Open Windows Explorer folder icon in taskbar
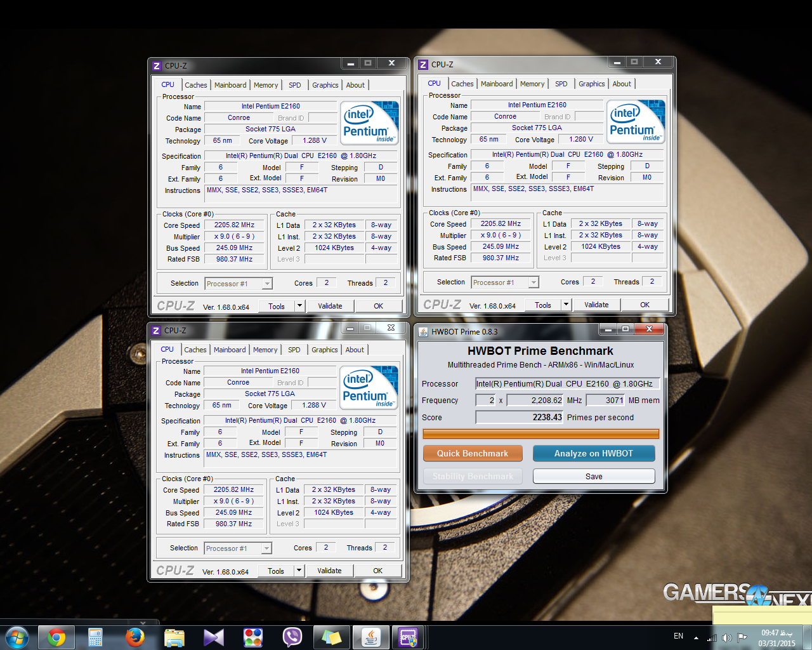Screen dimensions: 812x650 (x=174, y=637)
